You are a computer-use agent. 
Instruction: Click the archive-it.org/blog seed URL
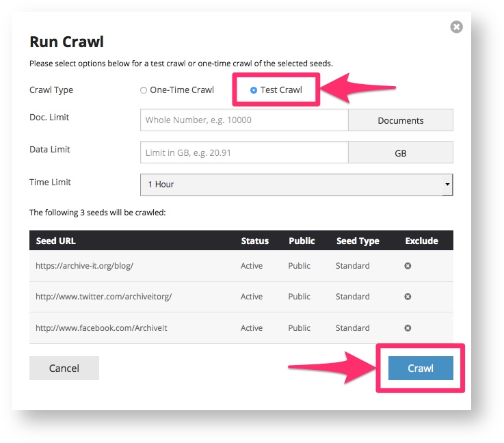(x=84, y=265)
